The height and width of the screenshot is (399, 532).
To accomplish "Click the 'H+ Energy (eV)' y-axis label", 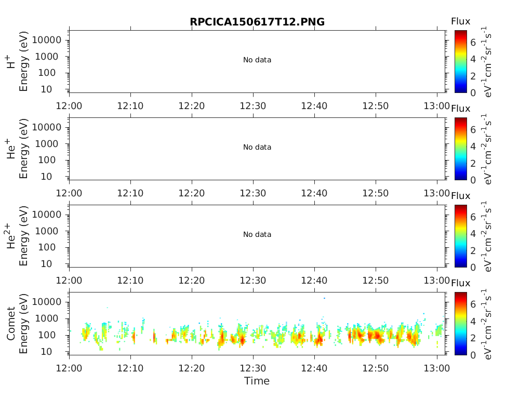I will click(x=17, y=62).
